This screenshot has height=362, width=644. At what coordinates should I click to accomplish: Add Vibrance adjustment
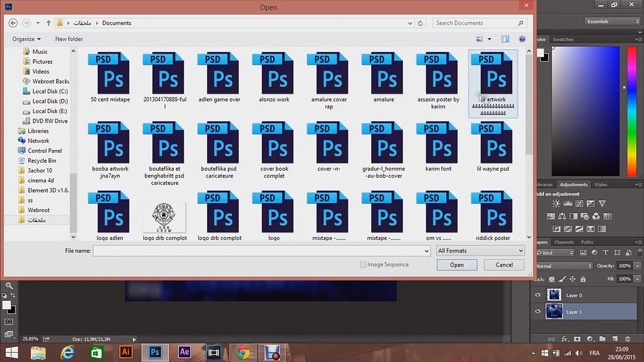[602, 204]
